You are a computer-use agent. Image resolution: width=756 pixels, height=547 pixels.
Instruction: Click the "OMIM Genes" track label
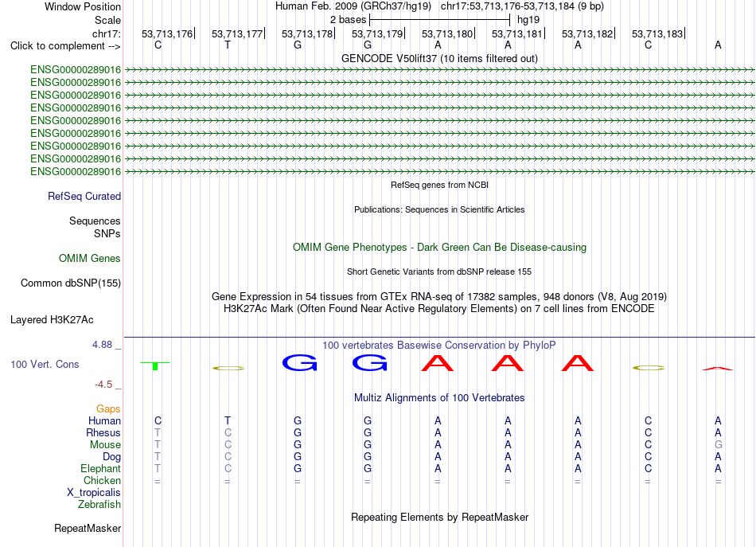(x=90, y=259)
